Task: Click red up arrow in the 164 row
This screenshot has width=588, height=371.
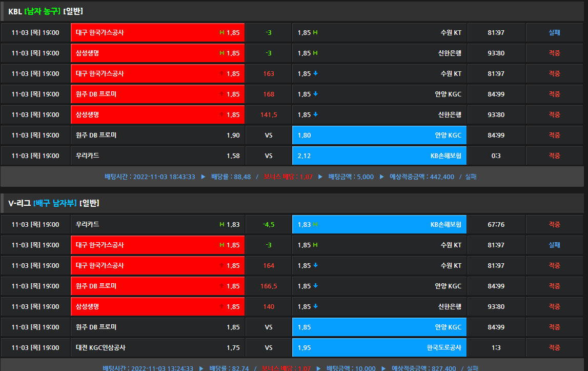Action: click(x=221, y=266)
